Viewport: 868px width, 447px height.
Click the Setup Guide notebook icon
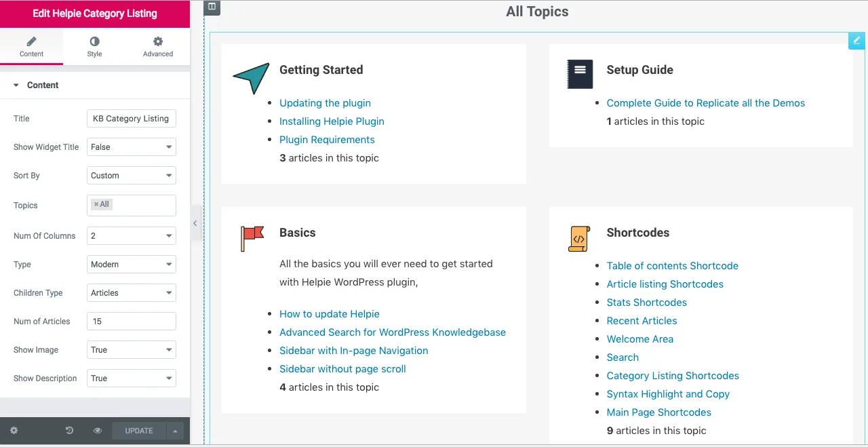pyautogui.click(x=580, y=74)
